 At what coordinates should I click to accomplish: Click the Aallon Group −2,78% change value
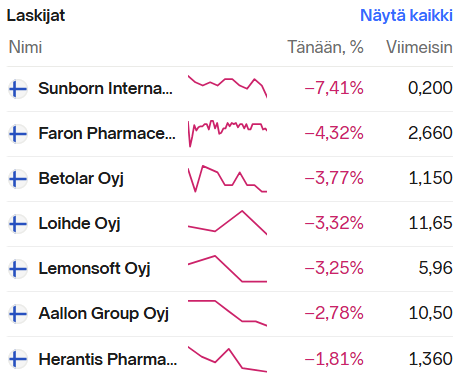coord(334,313)
